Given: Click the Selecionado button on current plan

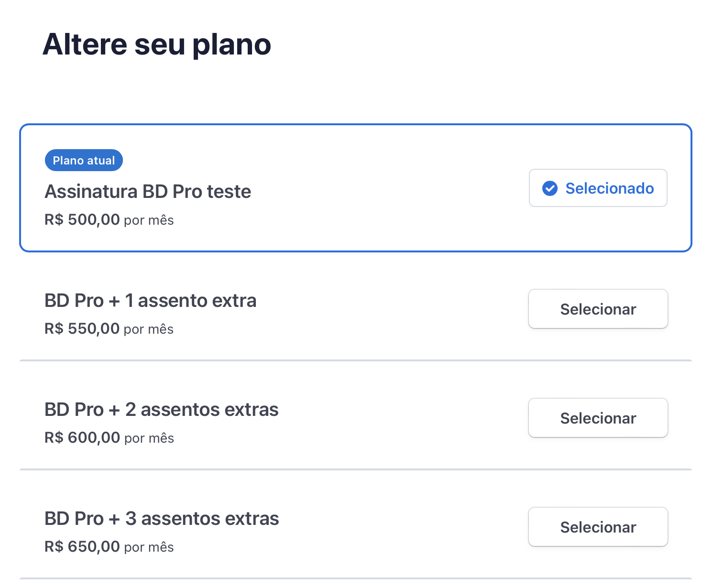Looking at the screenshot, I should [598, 188].
